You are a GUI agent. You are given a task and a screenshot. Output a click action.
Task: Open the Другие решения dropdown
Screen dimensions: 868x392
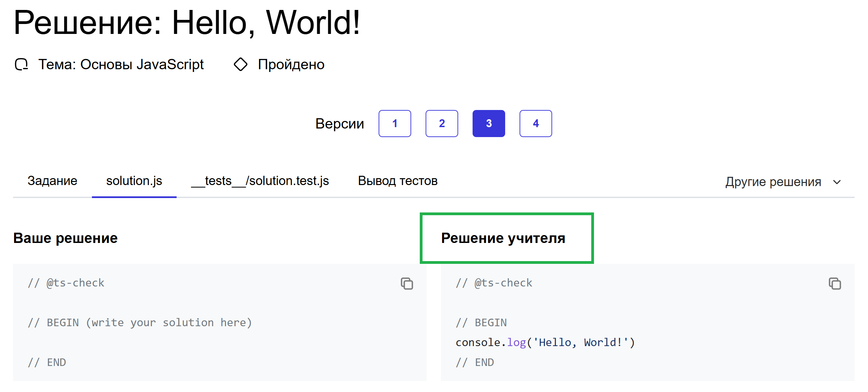(x=773, y=182)
